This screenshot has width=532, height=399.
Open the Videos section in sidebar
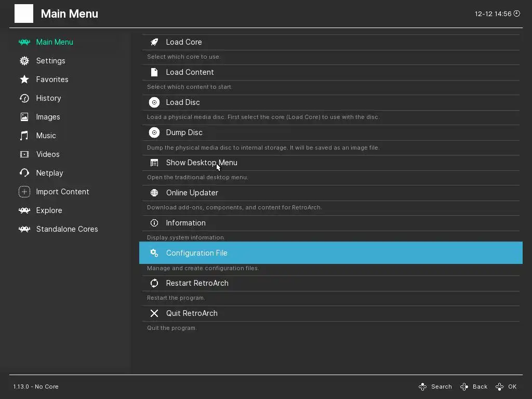point(47,154)
